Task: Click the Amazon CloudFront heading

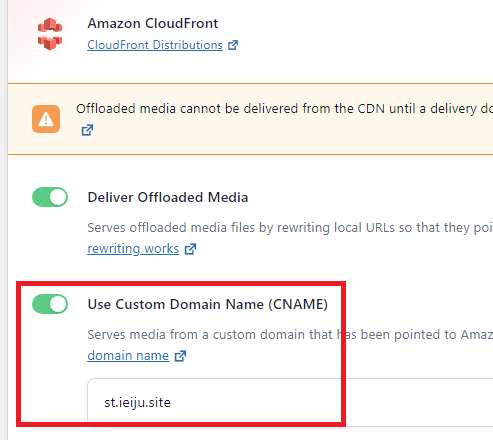Action: 153,23
